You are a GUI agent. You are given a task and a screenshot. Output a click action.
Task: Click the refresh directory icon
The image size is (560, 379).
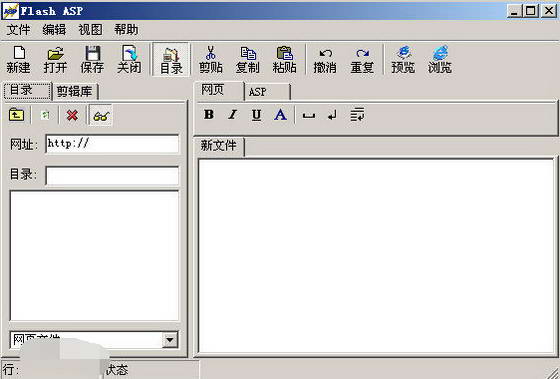pyautogui.click(x=45, y=115)
